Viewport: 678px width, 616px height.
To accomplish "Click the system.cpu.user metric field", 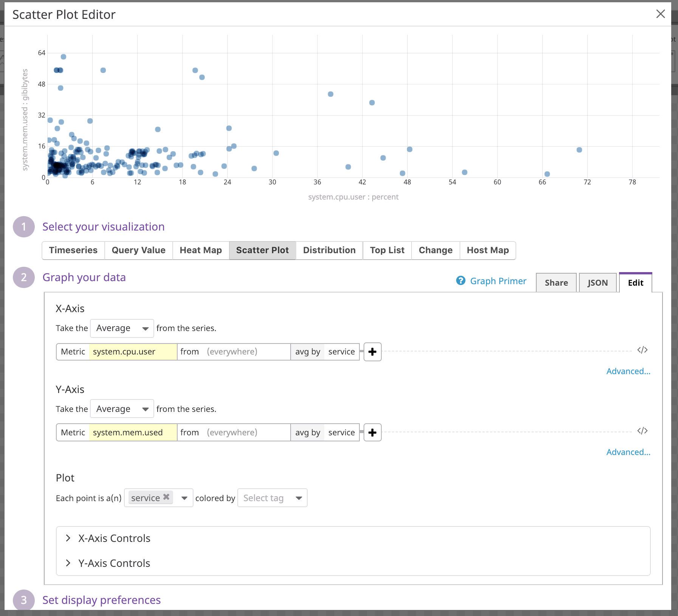I will click(x=132, y=351).
